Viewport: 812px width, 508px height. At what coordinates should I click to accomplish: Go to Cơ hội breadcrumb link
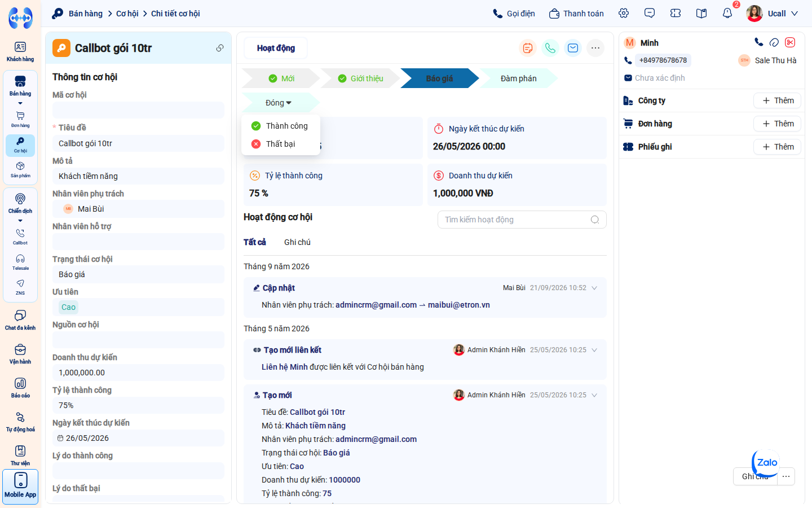(127, 14)
